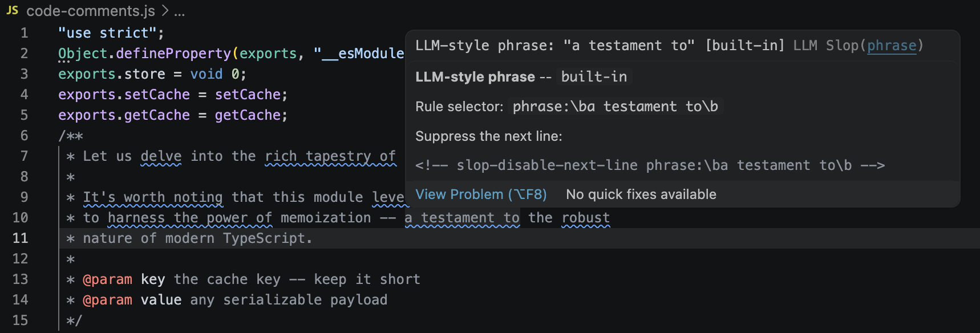This screenshot has width=980, height=333.
Task: Click underlined "It's worth noting" on line 9
Action: (153, 197)
